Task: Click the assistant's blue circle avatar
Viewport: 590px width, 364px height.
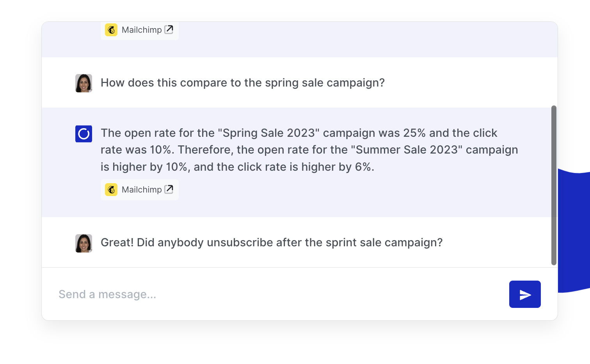Action: click(84, 134)
